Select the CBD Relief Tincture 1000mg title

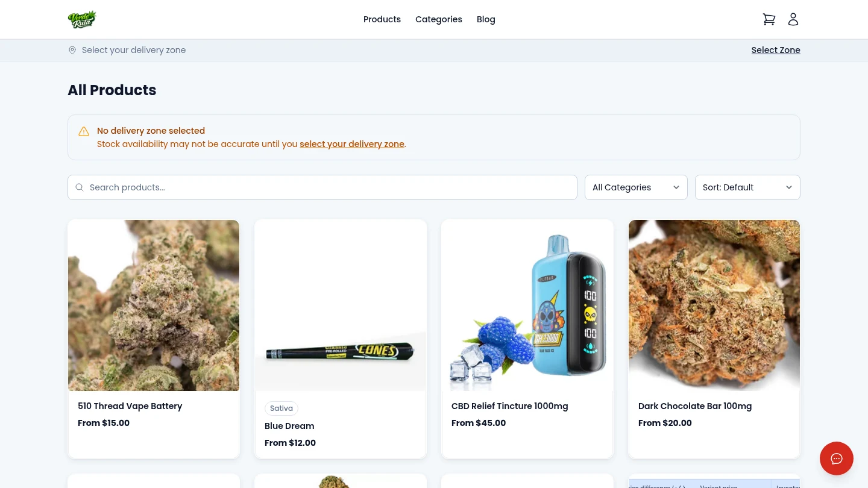(x=510, y=406)
